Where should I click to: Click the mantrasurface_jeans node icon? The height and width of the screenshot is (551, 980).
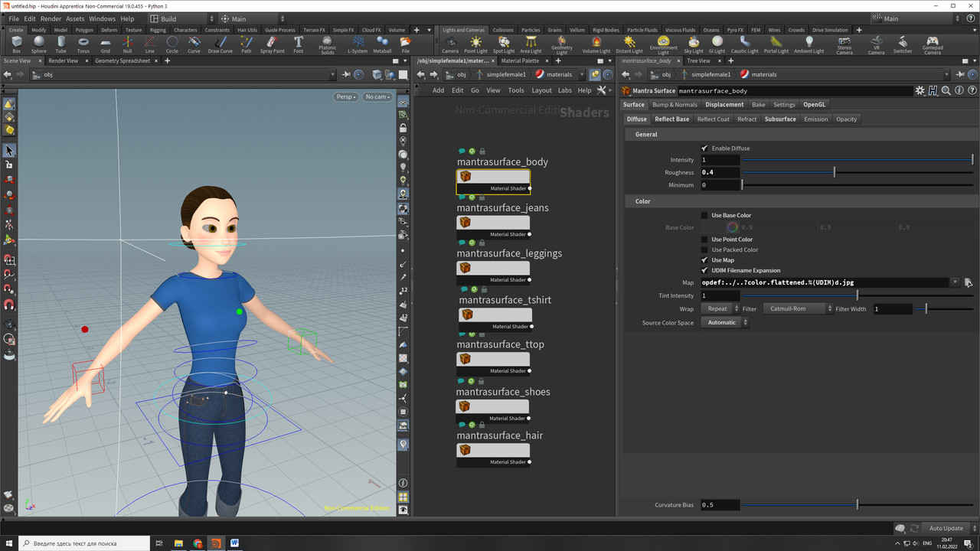(x=465, y=223)
